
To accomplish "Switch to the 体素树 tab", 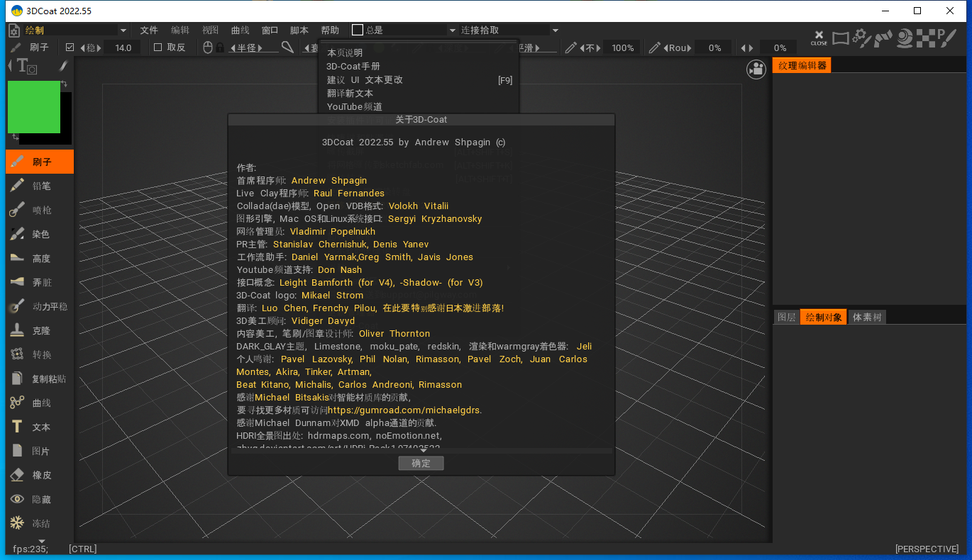I will point(867,317).
